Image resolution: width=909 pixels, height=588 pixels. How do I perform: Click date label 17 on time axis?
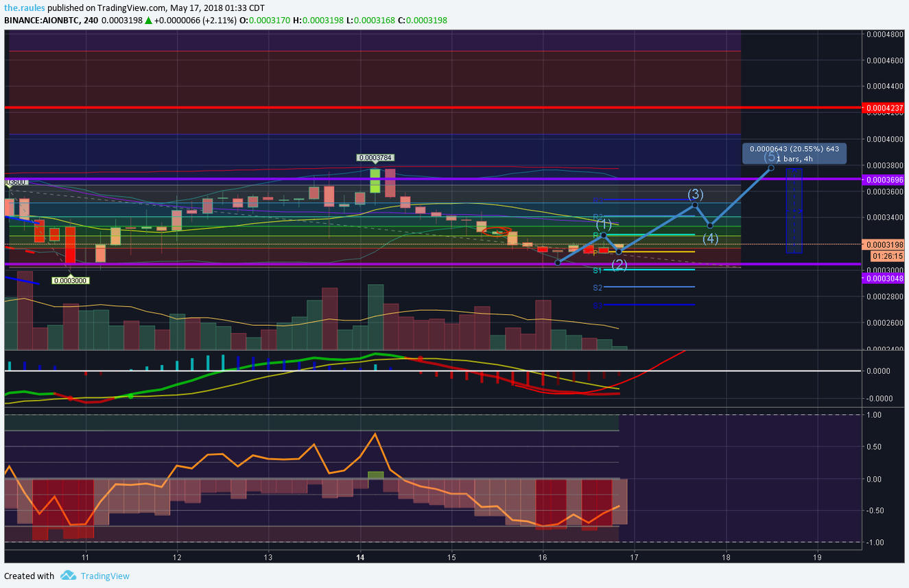[634, 556]
